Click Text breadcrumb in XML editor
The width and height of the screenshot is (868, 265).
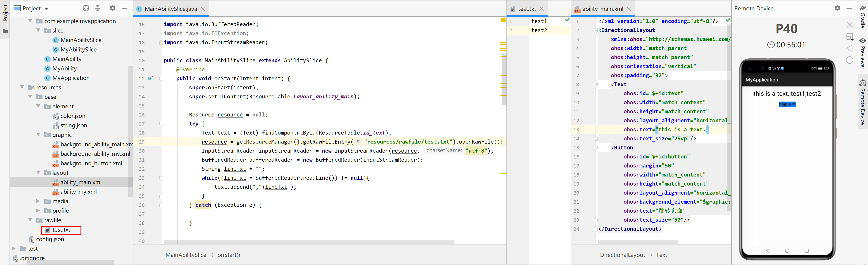[661, 255]
